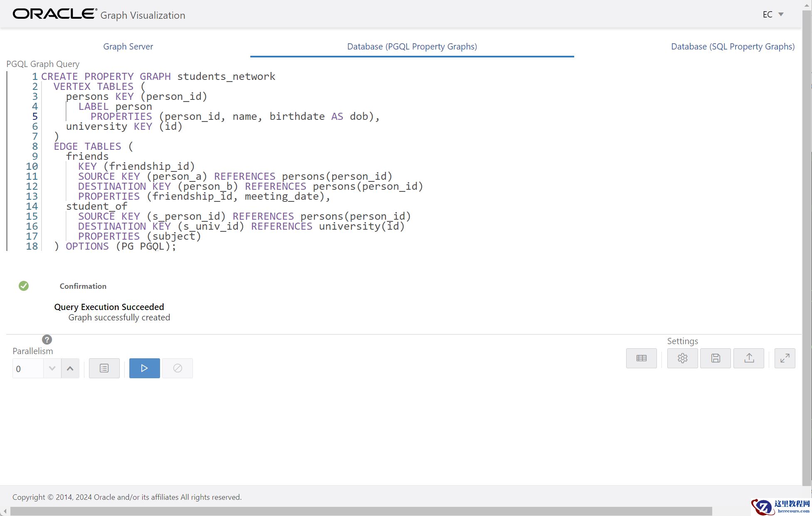This screenshot has height=516, width=812.
Task: Click the Parallelism help question mark
Action: click(x=47, y=340)
